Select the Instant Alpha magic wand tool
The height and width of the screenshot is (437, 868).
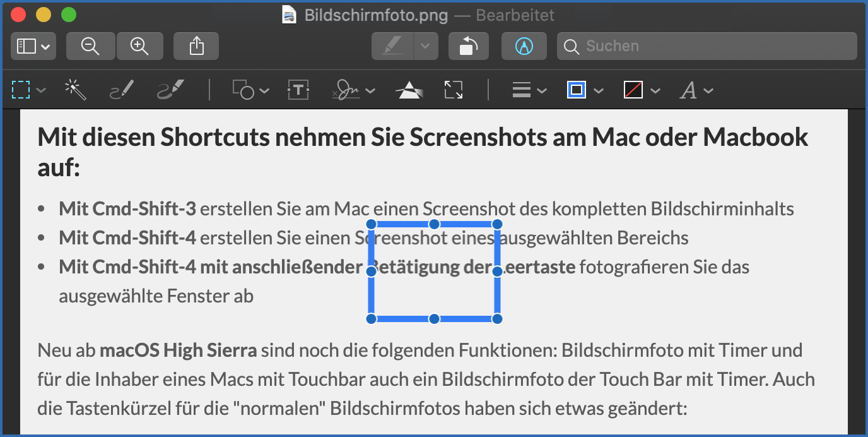pyautogui.click(x=75, y=90)
